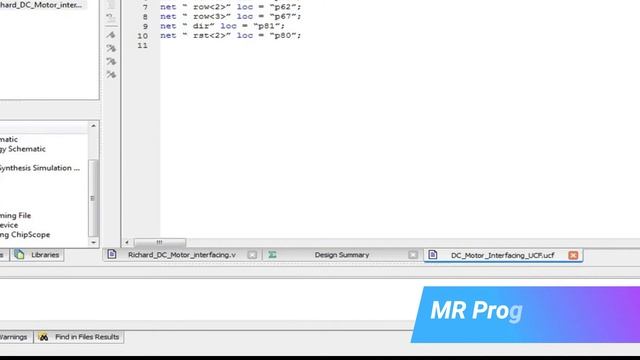
Task: Clear all bookmarks with the last flag icon
Action: [x=111, y=74]
